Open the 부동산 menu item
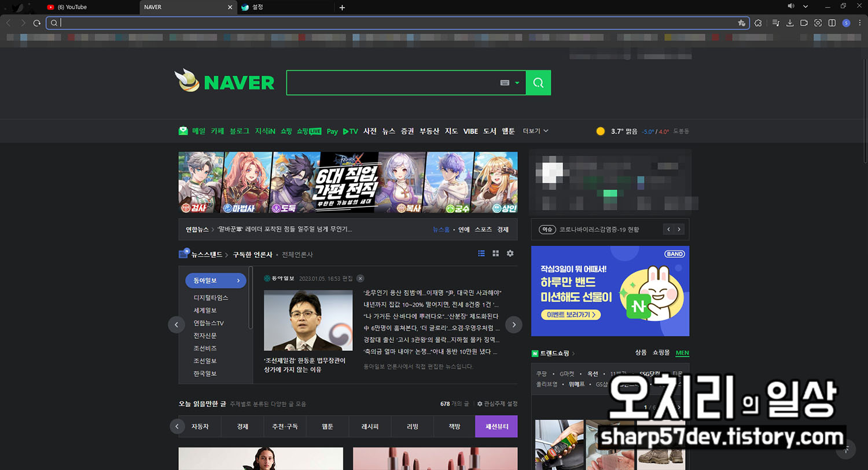The height and width of the screenshot is (470, 868). pos(429,131)
